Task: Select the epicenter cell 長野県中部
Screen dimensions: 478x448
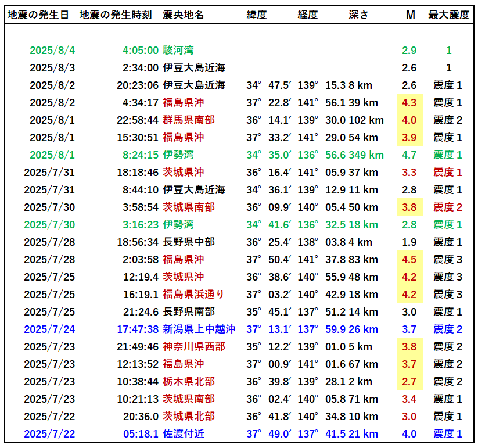Action: pyautogui.click(x=189, y=242)
